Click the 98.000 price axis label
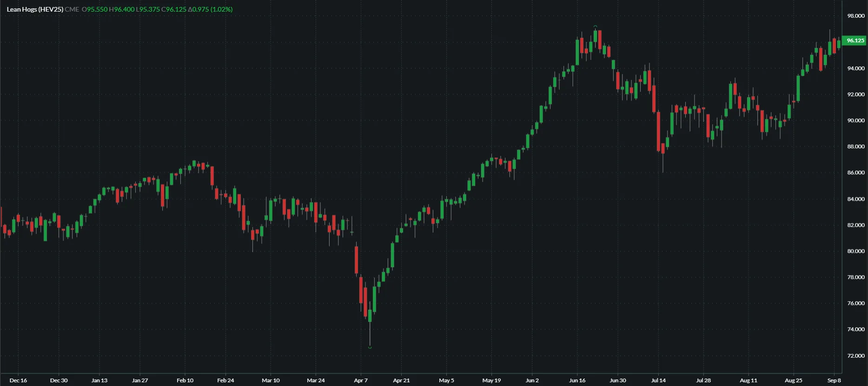Image resolution: width=868 pixels, height=386 pixels. point(855,16)
